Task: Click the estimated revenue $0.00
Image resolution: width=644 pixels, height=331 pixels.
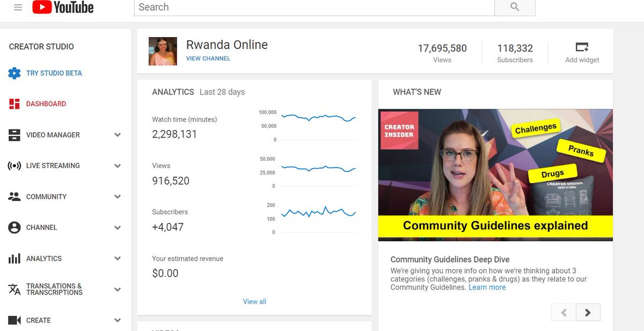Action: click(165, 274)
